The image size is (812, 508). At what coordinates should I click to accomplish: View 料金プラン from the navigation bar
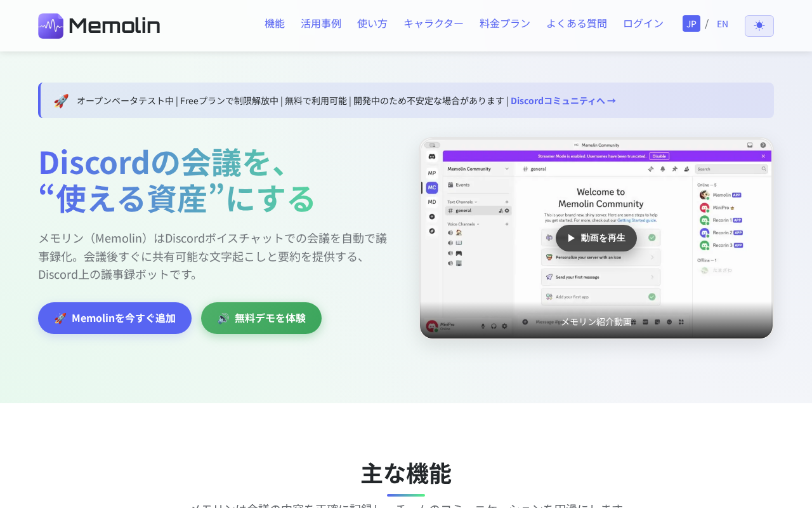coord(505,24)
